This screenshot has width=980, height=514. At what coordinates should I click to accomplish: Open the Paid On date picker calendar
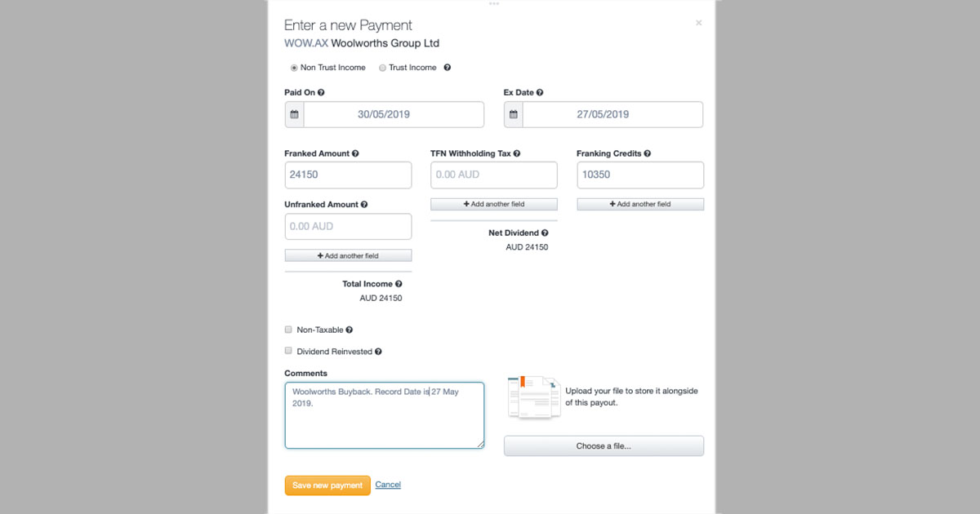tap(294, 114)
